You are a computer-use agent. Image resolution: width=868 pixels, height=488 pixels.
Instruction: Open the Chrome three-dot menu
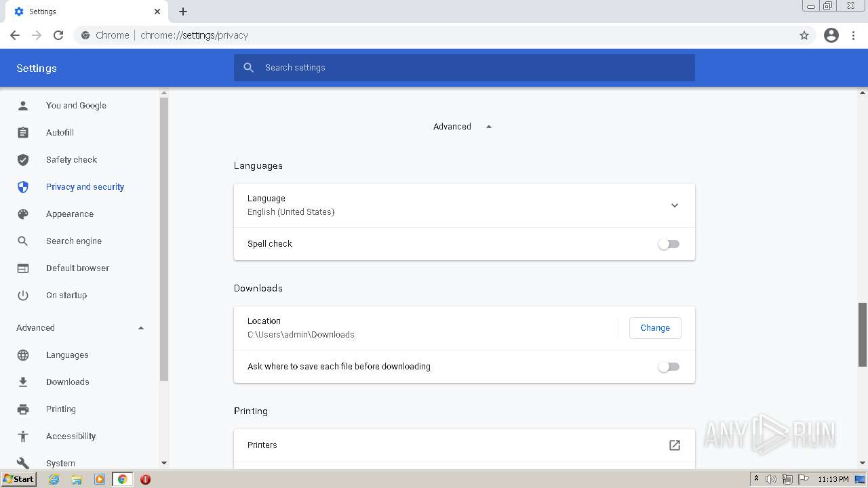[x=854, y=35]
